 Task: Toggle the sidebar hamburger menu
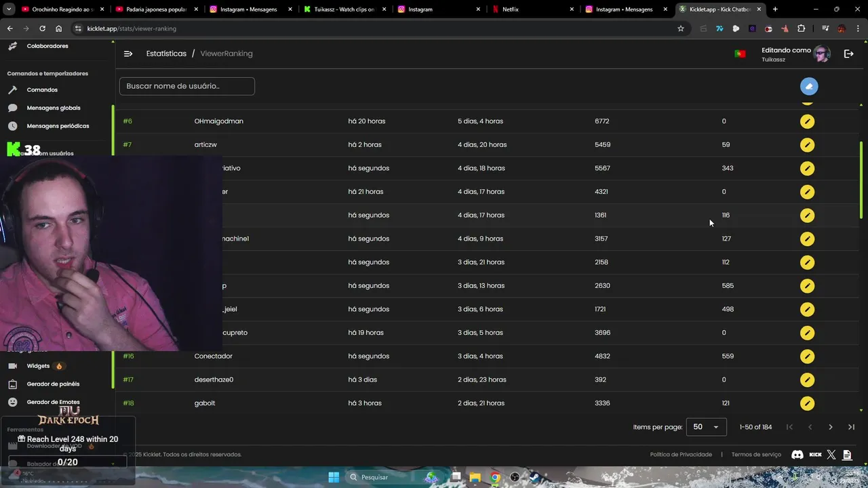point(128,54)
